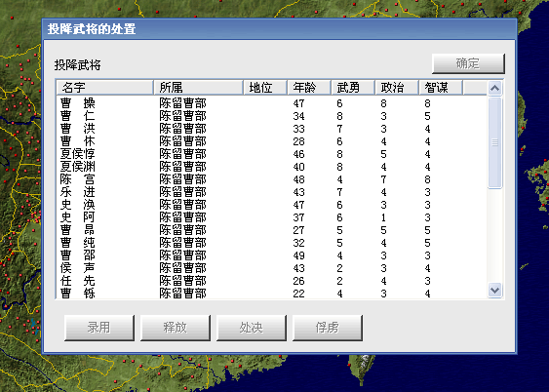Image resolution: width=549 pixels, height=392 pixels.
Task: Click the 俘虏 captive button
Action: point(328,328)
